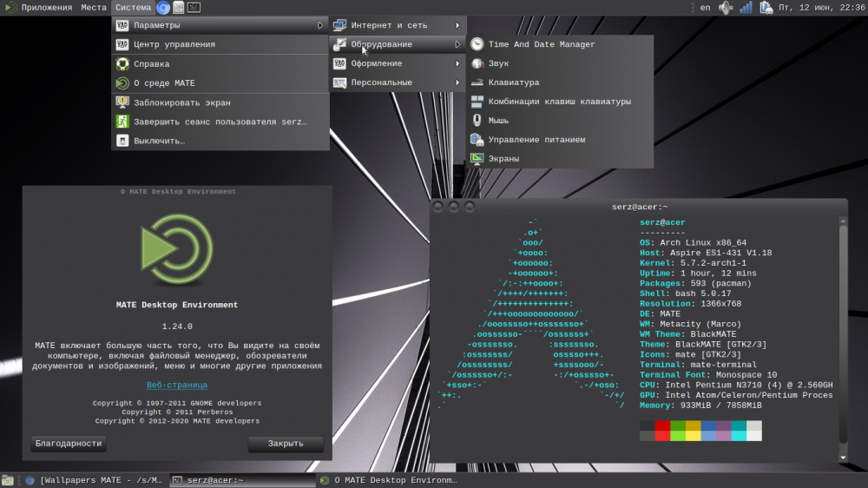Click the lock screen icon
This screenshot has height=488, width=868.
tap(122, 102)
